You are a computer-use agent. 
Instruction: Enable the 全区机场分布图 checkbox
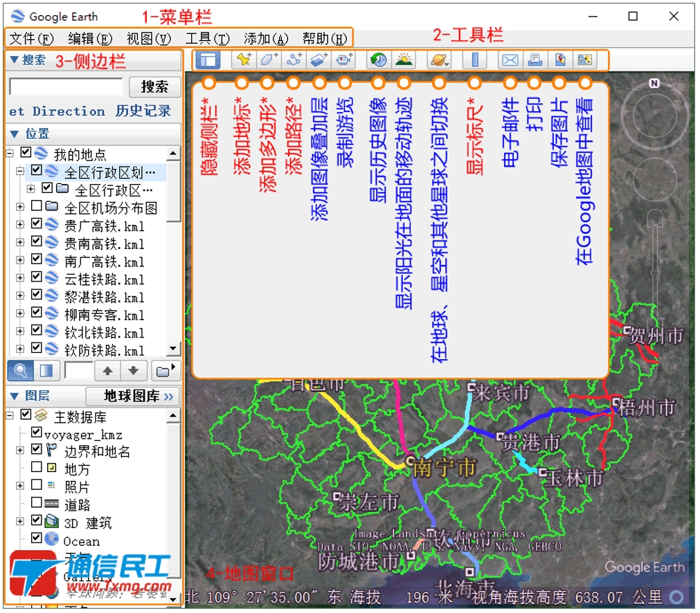(x=37, y=206)
